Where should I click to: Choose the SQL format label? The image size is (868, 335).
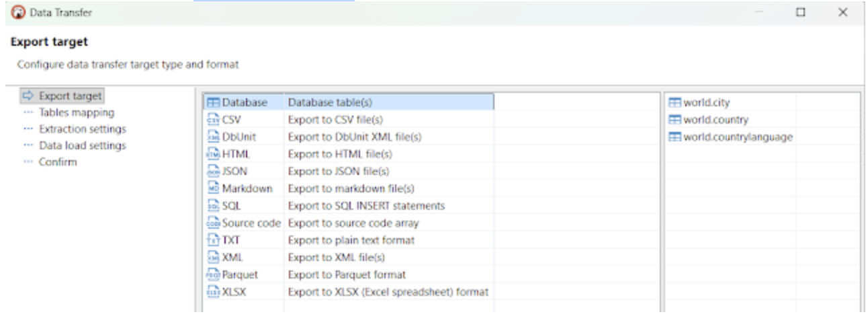pyautogui.click(x=231, y=206)
